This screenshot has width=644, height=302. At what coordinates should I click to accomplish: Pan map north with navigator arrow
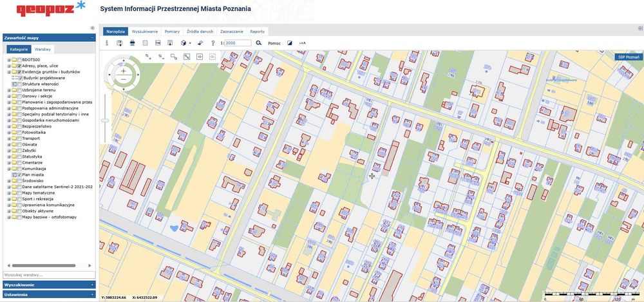click(x=123, y=61)
